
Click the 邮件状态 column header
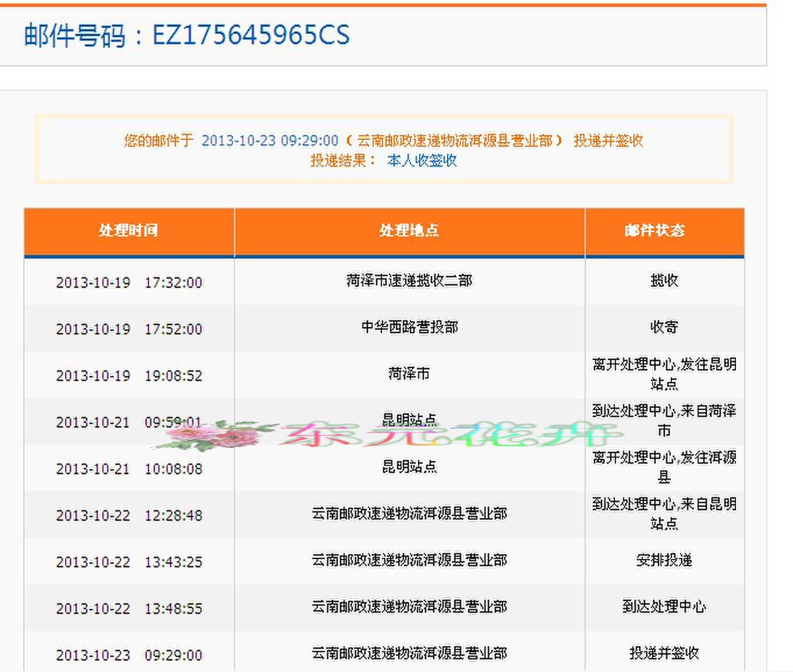tap(655, 231)
